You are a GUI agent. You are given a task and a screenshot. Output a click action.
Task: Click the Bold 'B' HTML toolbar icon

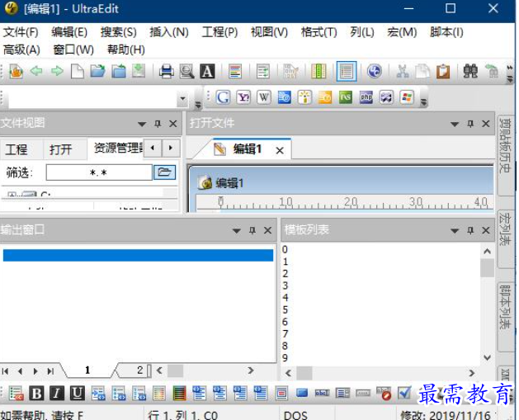point(36,394)
